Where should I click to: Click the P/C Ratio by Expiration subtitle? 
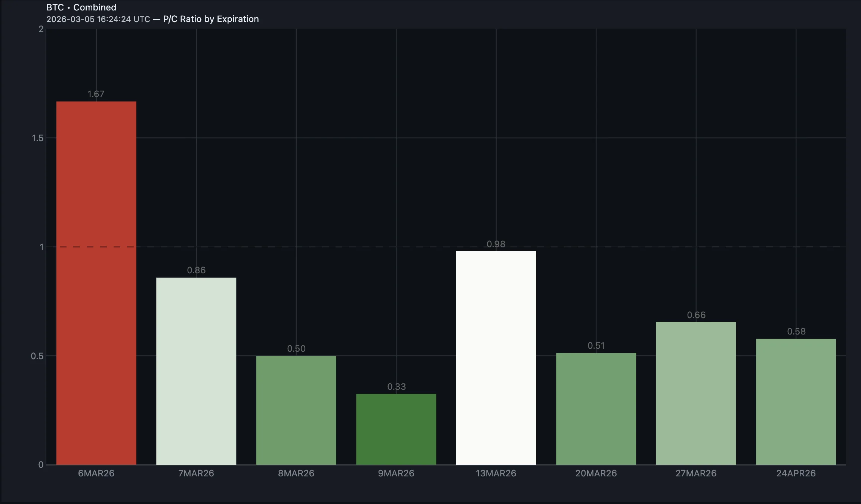click(x=211, y=19)
